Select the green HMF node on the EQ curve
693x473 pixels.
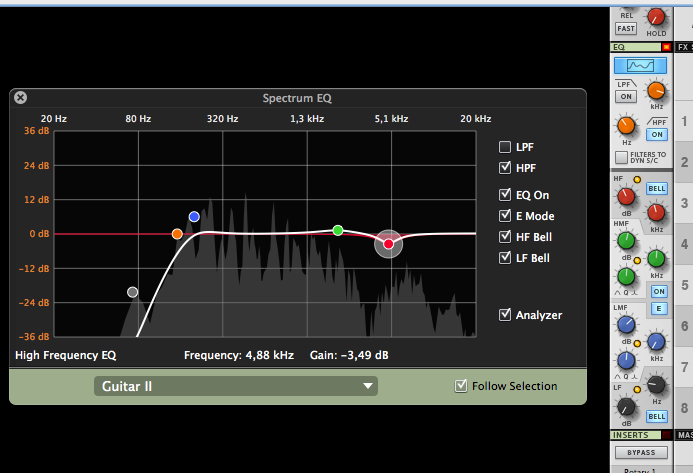(x=338, y=230)
